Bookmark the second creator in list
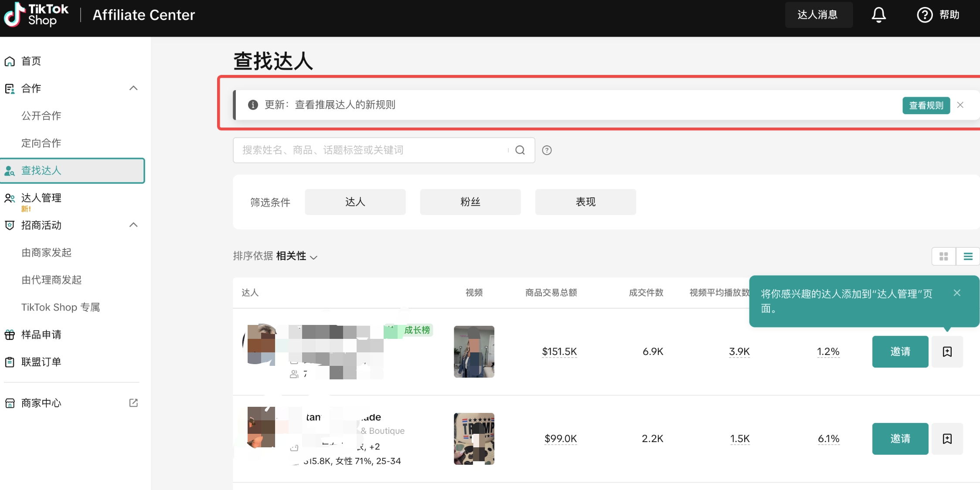 tap(947, 439)
